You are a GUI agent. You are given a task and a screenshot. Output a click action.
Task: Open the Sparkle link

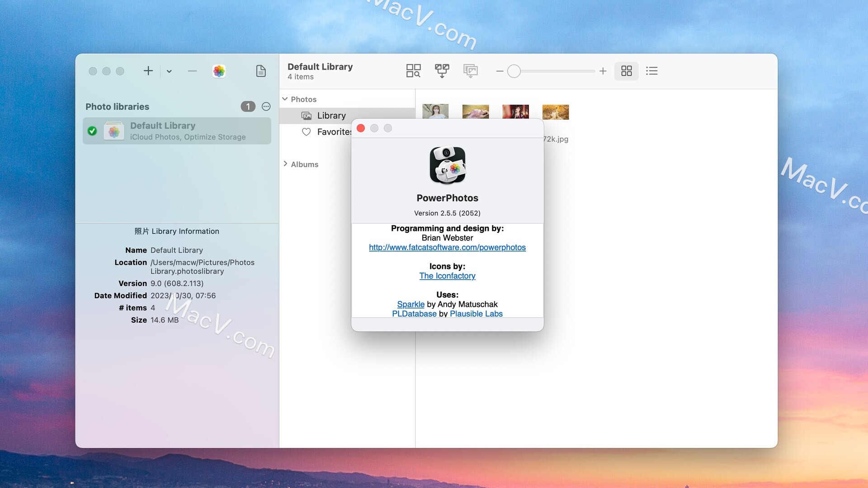click(x=410, y=305)
